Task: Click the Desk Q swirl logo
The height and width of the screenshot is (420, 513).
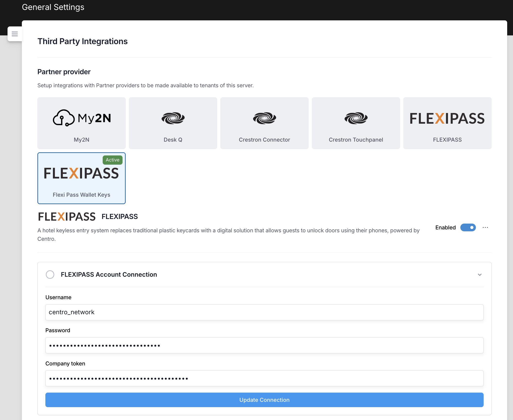Action: [x=173, y=118]
